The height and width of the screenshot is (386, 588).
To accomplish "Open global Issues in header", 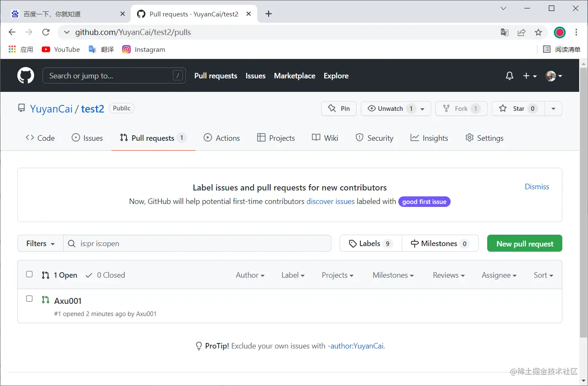I will point(255,76).
